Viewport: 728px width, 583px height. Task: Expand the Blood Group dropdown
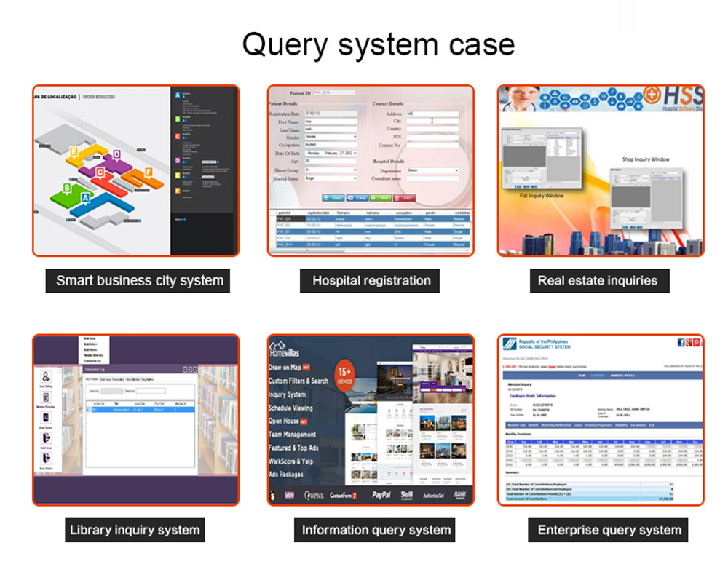[x=331, y=170]
